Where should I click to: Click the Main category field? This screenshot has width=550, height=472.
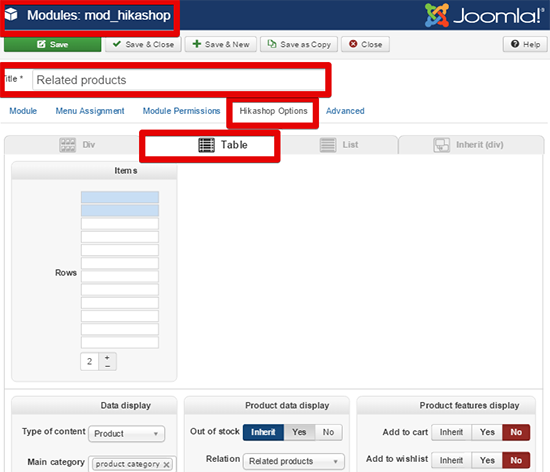(x=132, y=464)
